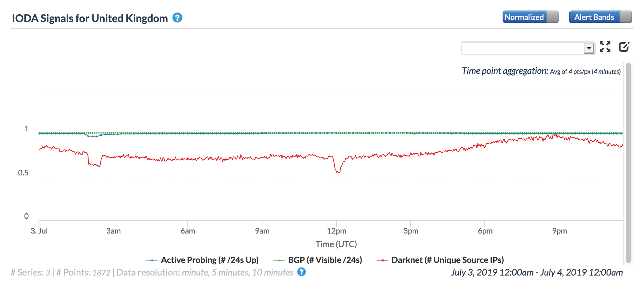This screenshot has height=306, width=644.
Task: Click the edit chart pencil icon
Action: tap(624, 47)
